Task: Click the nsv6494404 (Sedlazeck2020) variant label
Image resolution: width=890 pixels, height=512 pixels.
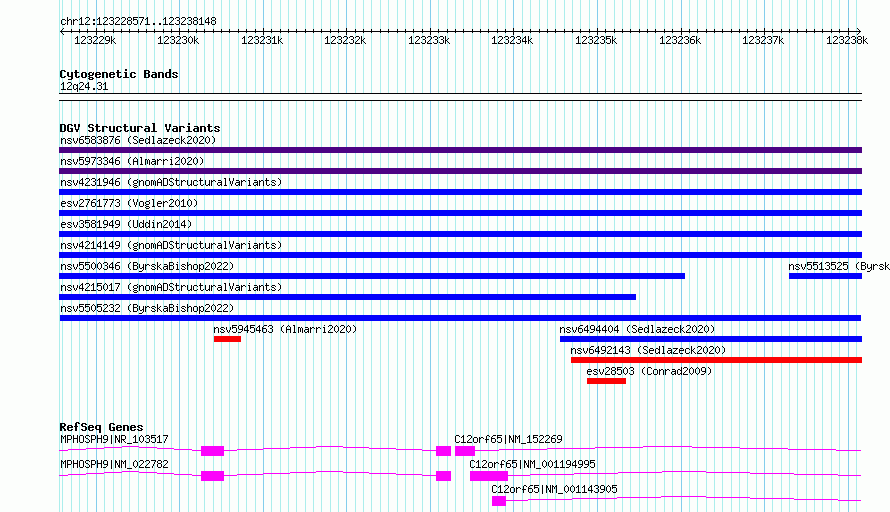Action: (x=637, y=329)
